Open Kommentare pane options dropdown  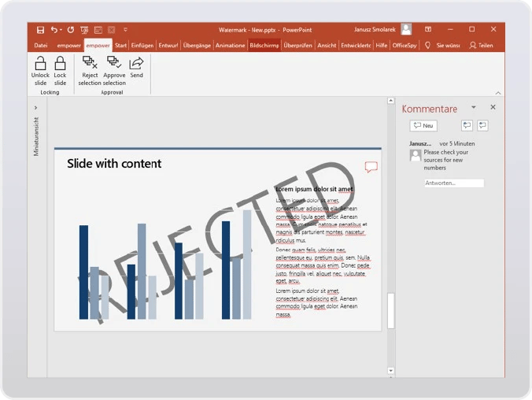click(x=474, y=107)
